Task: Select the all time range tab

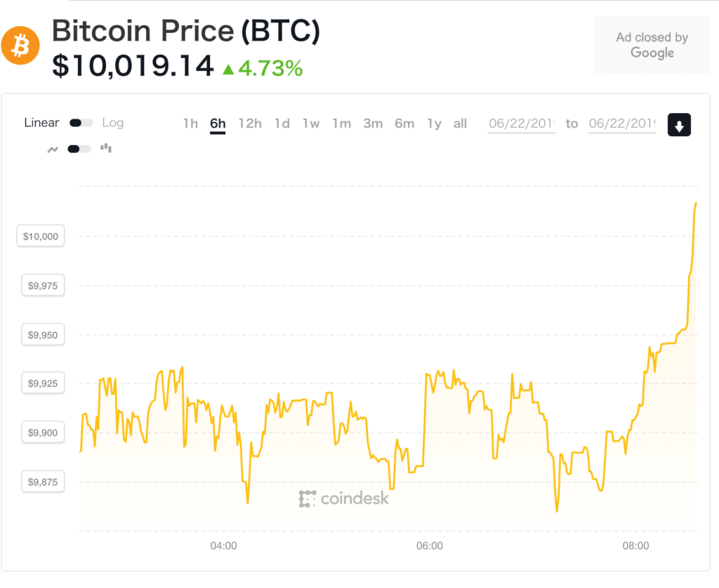Action: point(460,123)
